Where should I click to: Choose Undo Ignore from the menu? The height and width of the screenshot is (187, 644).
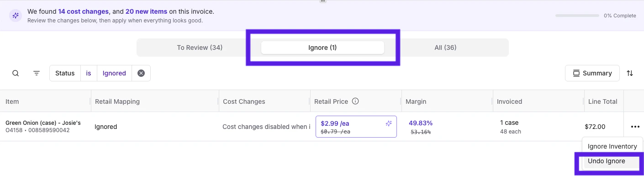coord(606,161)
